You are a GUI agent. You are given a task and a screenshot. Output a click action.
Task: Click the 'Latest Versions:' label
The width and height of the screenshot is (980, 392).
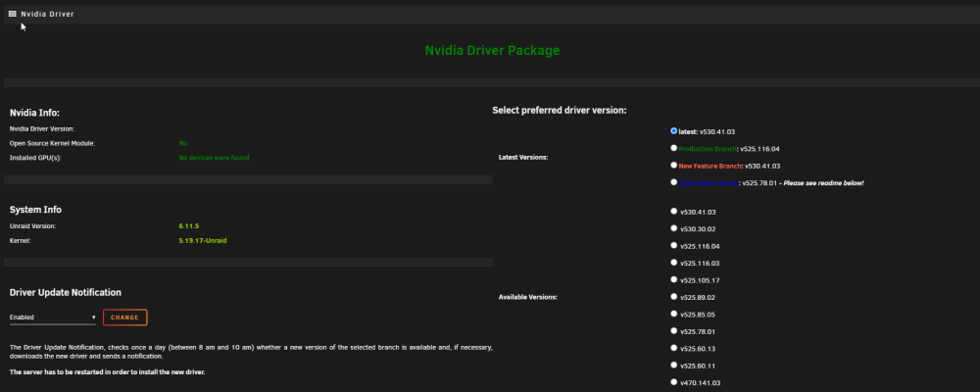[x=523, y=158]
